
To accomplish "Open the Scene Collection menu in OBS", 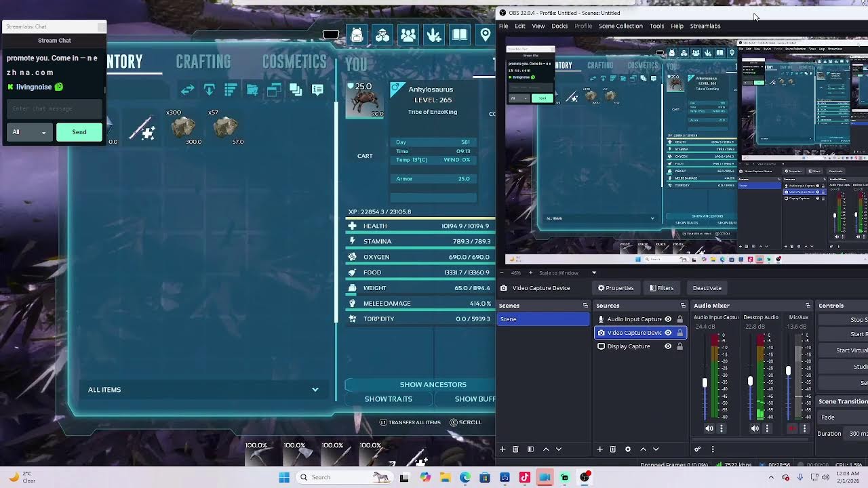I will pyautogui.click(x=620, y=26).
